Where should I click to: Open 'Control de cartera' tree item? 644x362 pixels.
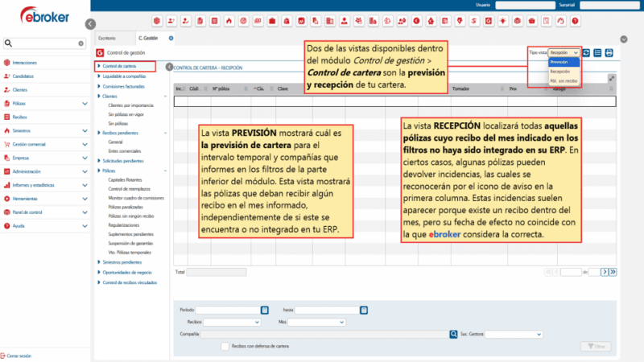[x=119, y=66]
